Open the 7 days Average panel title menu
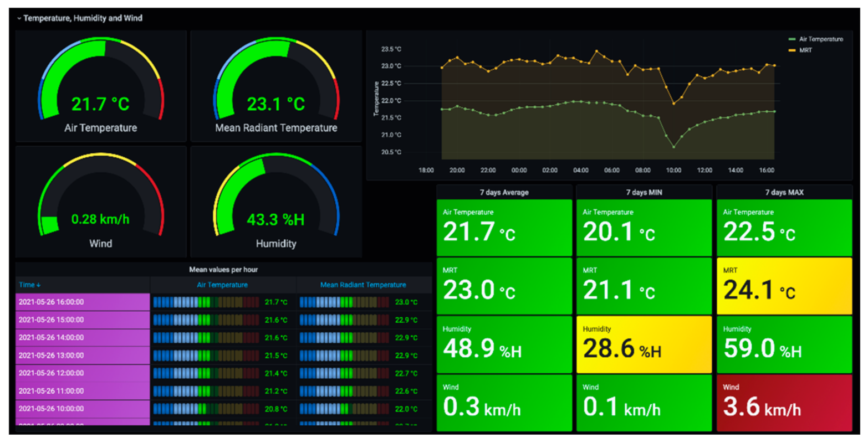The height and width of the screenshot is (443, 868). pos(504,193)
